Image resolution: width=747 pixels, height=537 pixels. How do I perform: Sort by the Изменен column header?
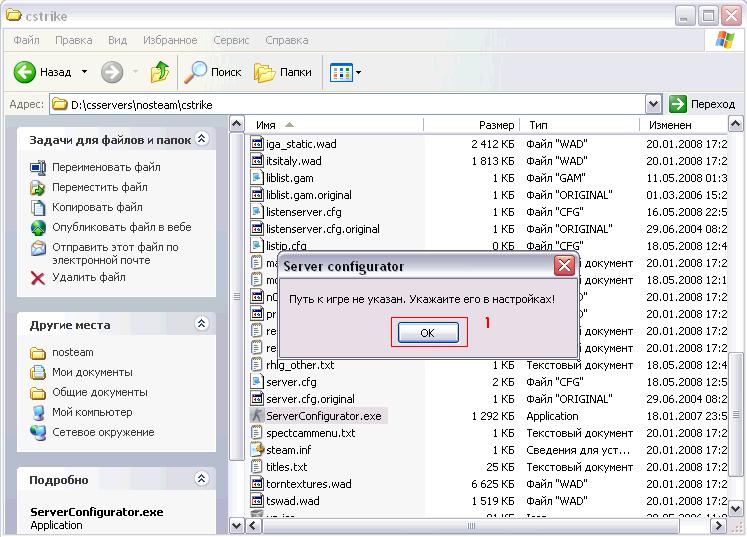click(x=683, y=125)
